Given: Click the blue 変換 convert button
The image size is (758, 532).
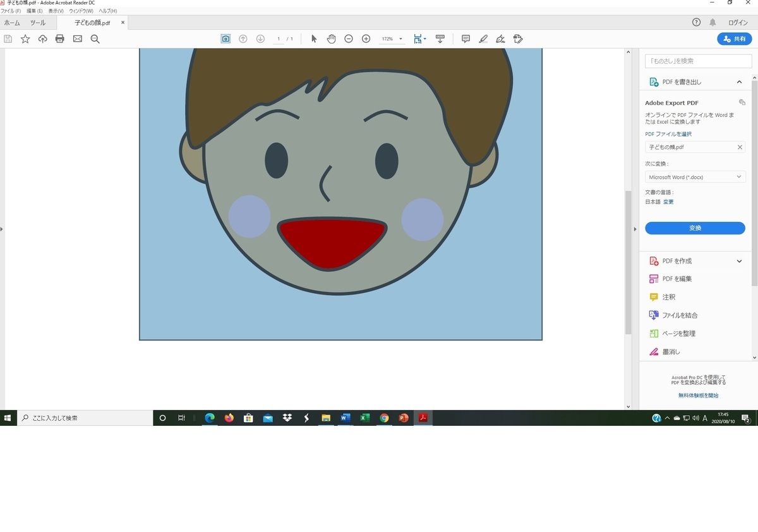Looking at the screenshot, I should point(695,228).
